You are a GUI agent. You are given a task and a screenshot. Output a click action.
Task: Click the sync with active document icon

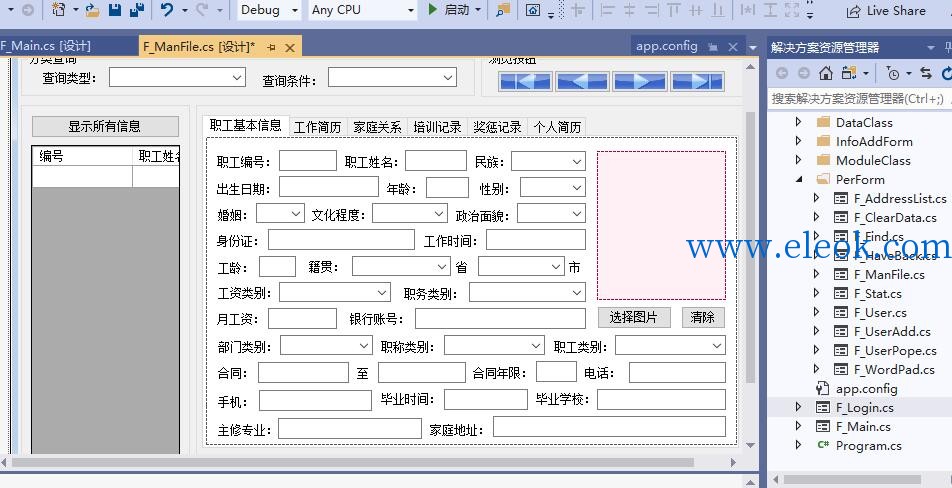(926, 73)
